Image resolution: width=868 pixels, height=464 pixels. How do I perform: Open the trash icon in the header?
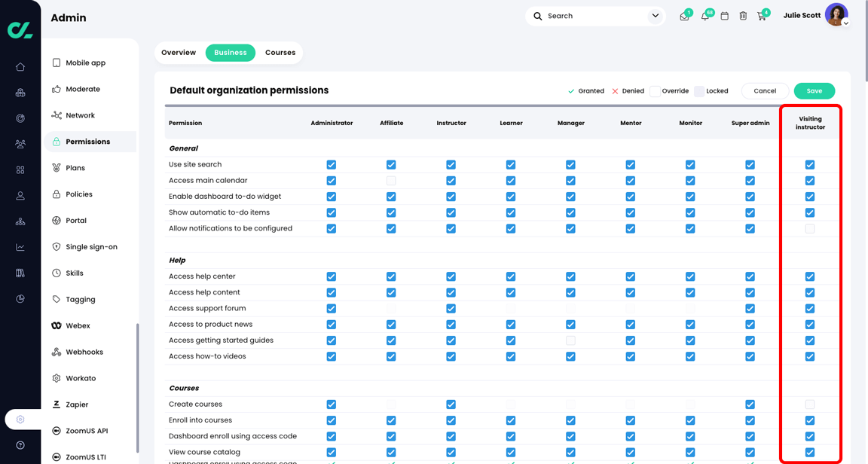(x=743, y=14)
